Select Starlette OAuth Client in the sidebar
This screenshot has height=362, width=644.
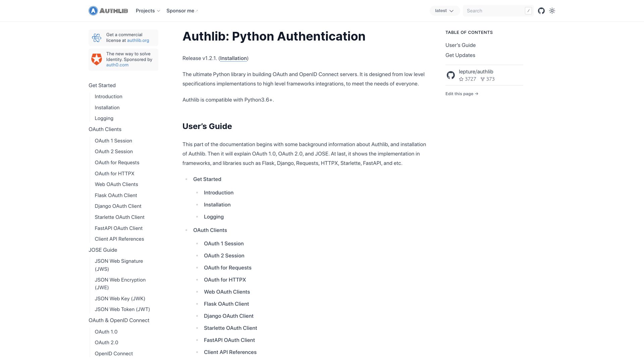(x=119, y=217)
